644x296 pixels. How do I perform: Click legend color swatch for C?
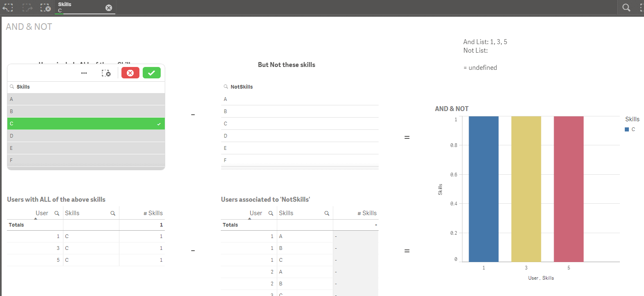pyautogui.click(x=627, y=129)
